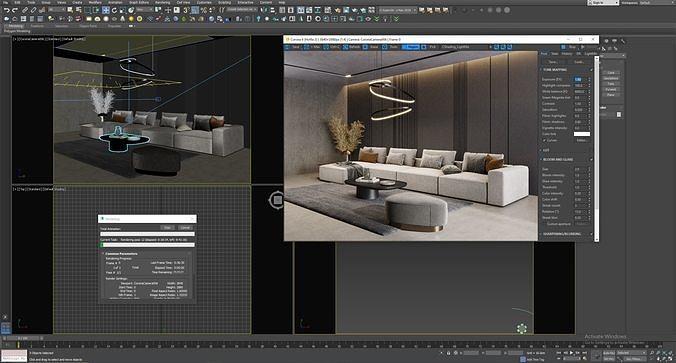The height and width of the screenshot is (363, 676).
Task: Click Save icon in Corona frame buffer
Action: [x=293, y=47]
